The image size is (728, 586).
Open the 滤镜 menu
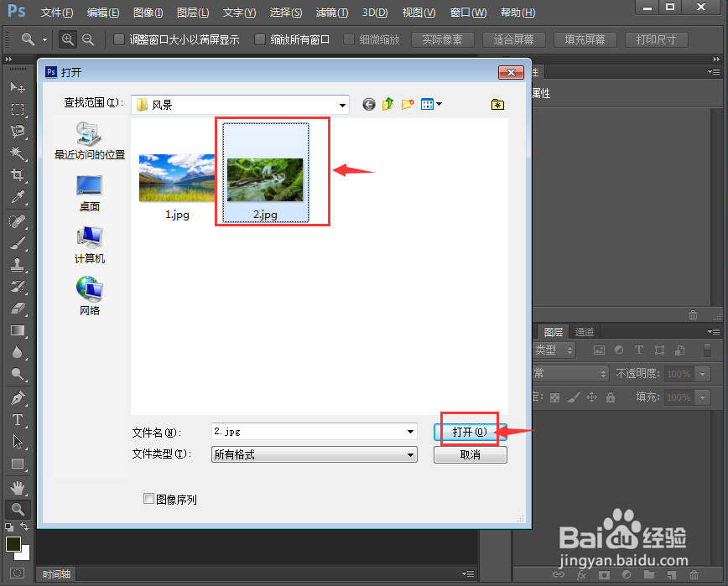(x=330, y=12)
